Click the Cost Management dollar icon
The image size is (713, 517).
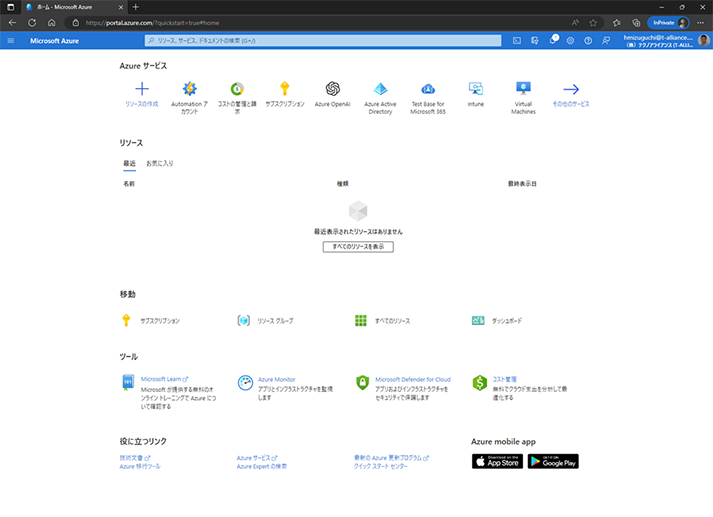[479, 383]
